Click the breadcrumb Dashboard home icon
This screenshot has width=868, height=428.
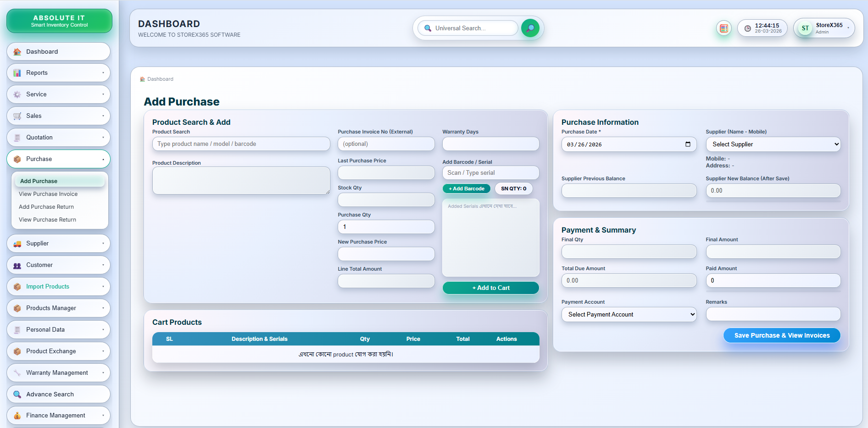[143, 79]
